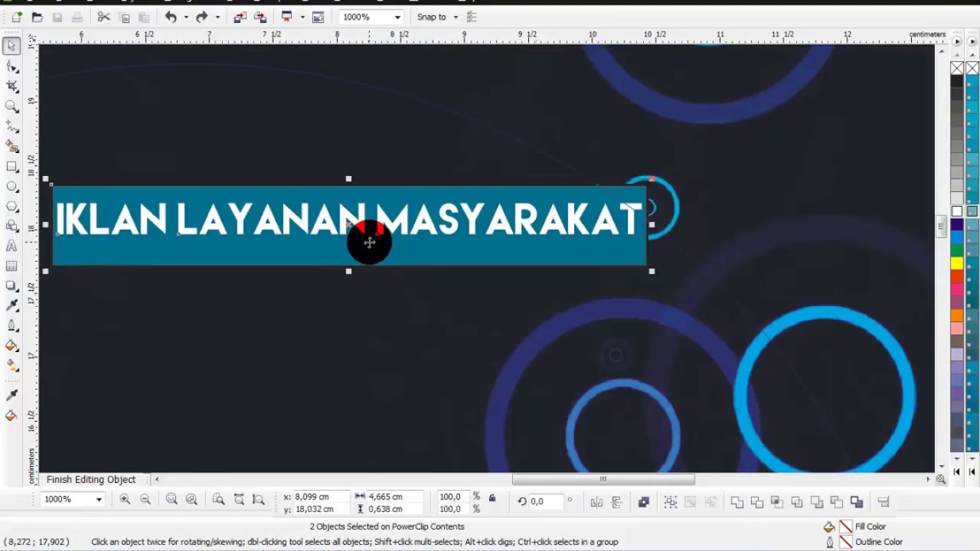The height and width of the screenshot is (551, 980).
Task: Click the Import icon
Action: click(240, 17)
